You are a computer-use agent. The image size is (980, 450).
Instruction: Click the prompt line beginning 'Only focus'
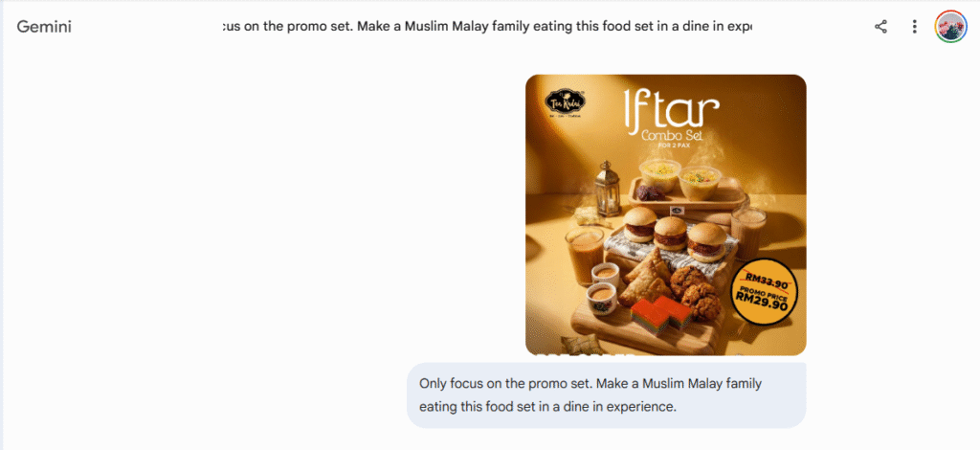tap(590, 383)
